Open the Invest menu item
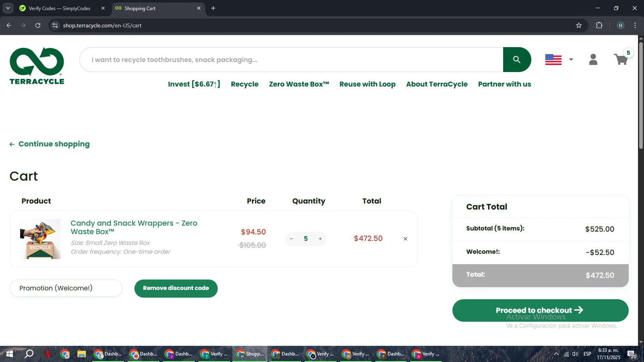Image resolution: width=644 pixels, height=362 pixels. click(x=194, y=84)
